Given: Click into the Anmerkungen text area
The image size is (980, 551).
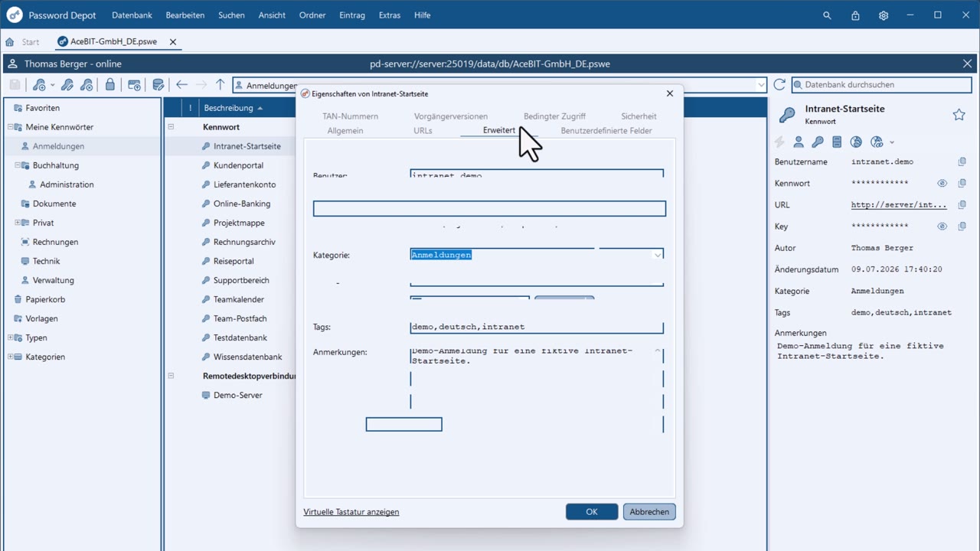Looking at the screenshot, I should click(537, 390).
